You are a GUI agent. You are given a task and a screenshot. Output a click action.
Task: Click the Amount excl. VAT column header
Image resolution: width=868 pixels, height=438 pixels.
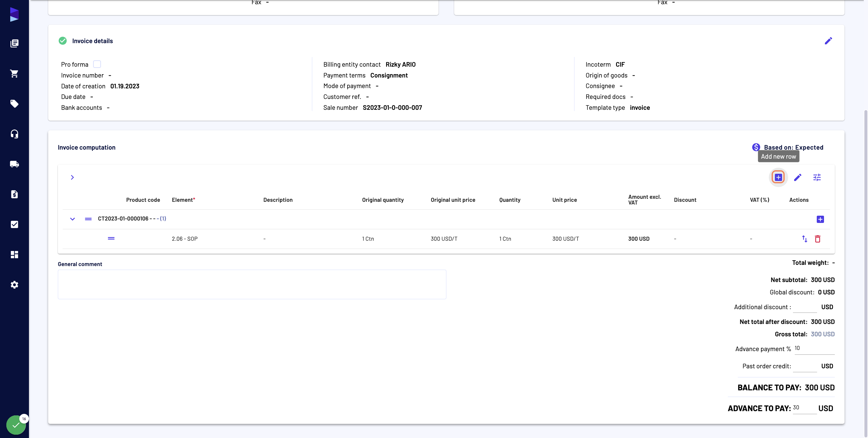coord(645,200)
